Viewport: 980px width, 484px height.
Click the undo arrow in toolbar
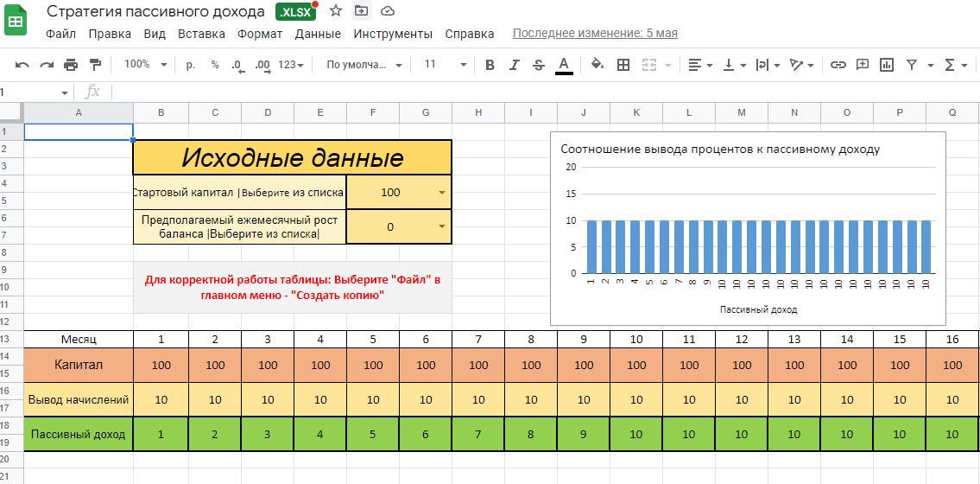point(22,65)
